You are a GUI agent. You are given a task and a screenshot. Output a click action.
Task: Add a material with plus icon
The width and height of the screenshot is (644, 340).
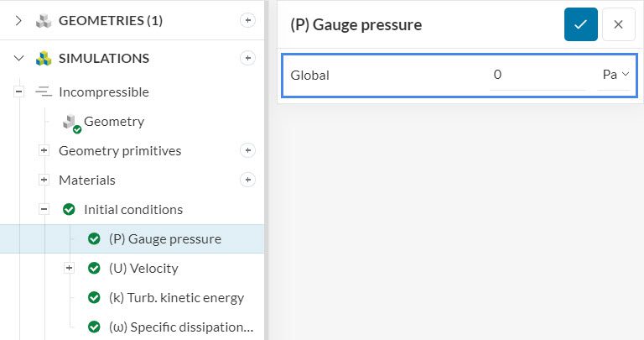tap(247, 180)
